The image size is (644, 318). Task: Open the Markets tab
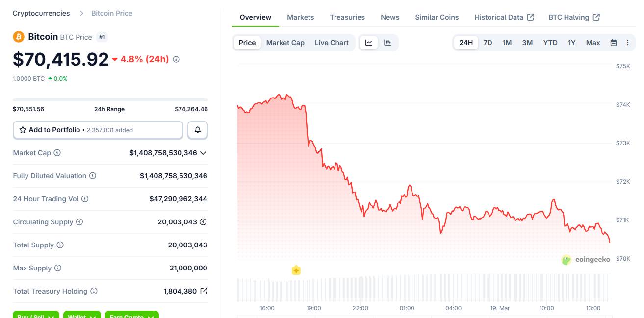point(300,17)
